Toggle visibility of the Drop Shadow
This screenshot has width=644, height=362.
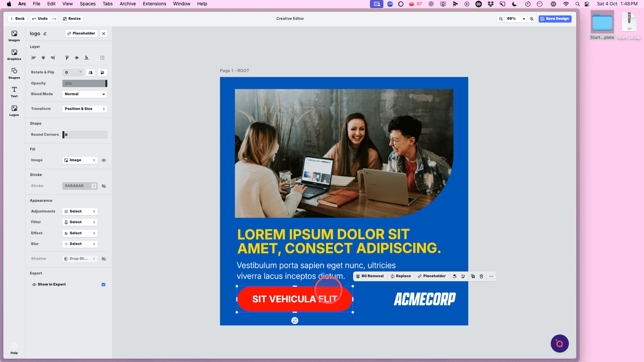coord(104,259)
